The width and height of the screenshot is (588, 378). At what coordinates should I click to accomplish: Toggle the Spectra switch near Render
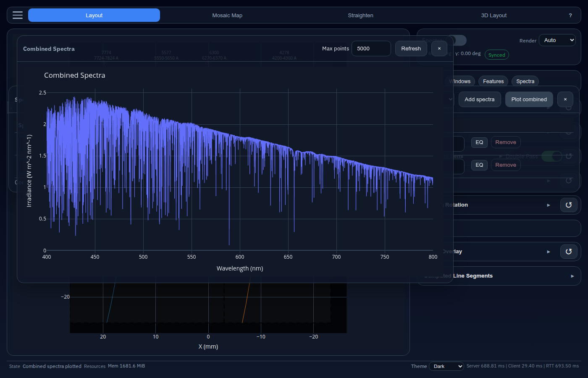point(456,40)
